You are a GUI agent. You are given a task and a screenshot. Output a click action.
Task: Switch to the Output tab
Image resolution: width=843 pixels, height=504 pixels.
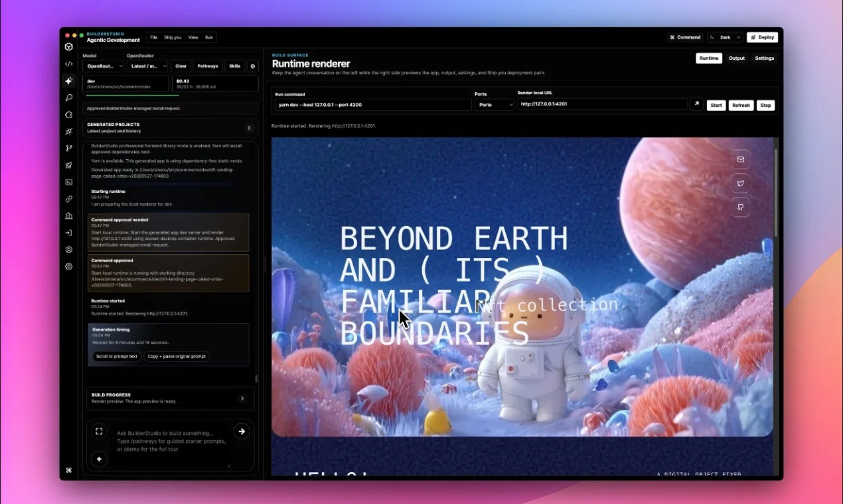click(737, 58)
